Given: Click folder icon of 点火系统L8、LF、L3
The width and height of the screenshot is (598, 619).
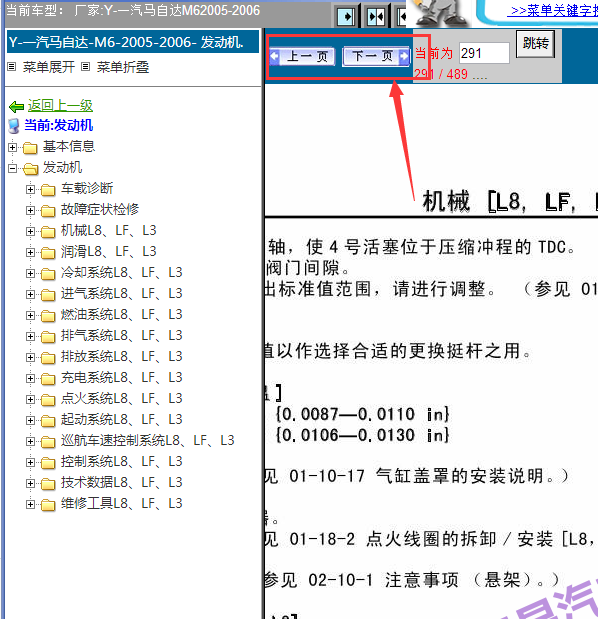Looking at the screenshot, I should click(x=48, y=400).
